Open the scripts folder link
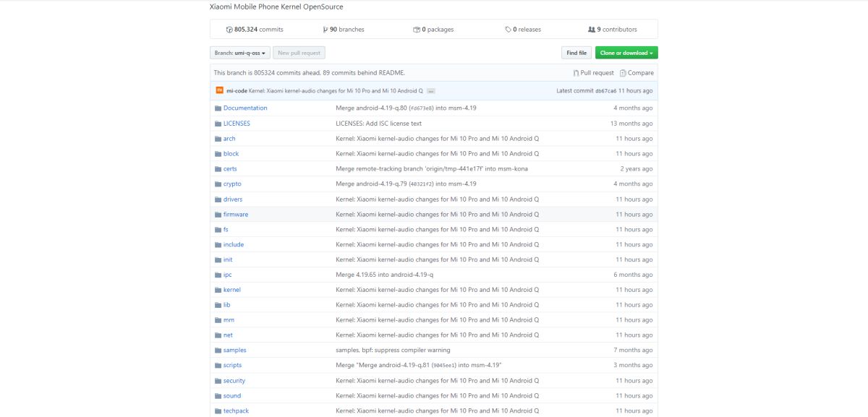 pos(232,366)
